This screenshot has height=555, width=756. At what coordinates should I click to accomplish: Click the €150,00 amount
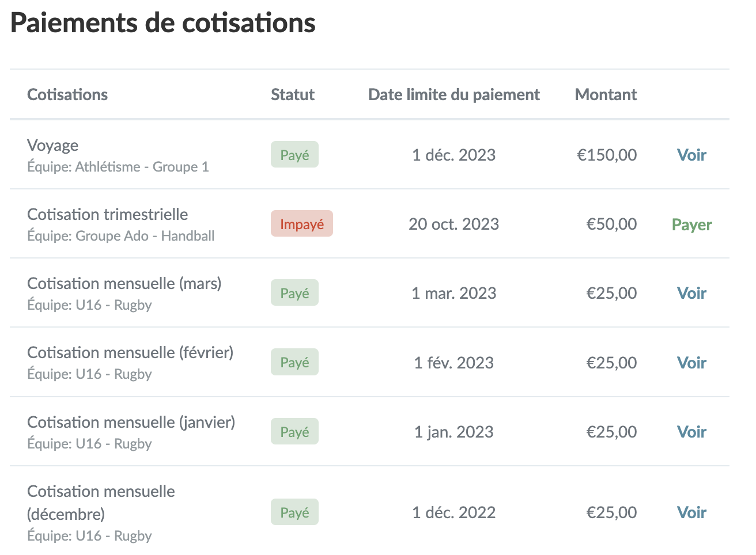tap(607, 155)
